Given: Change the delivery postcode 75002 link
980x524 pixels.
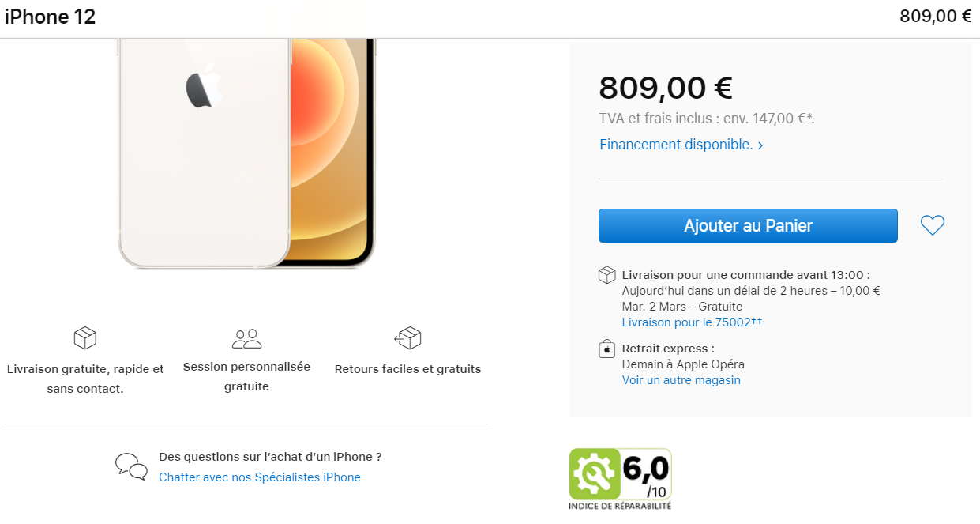Looking at the screenshot, I should 693,322.
